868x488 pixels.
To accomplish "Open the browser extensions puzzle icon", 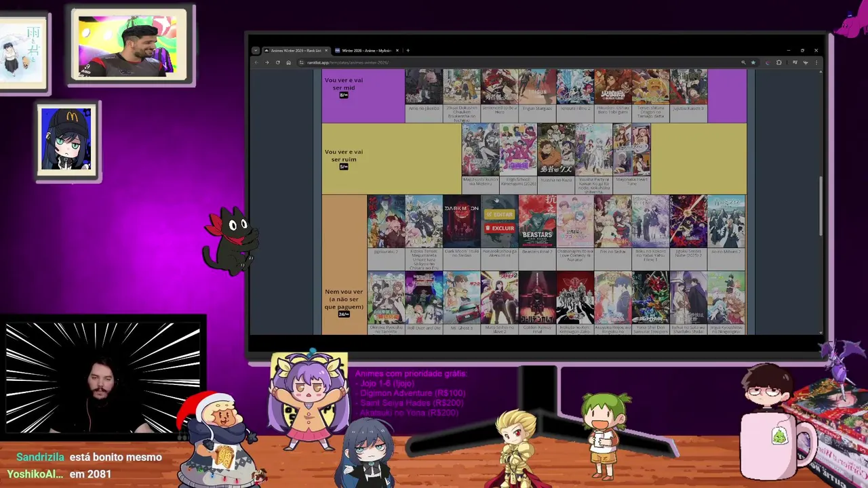I will (x=778, y=62).
